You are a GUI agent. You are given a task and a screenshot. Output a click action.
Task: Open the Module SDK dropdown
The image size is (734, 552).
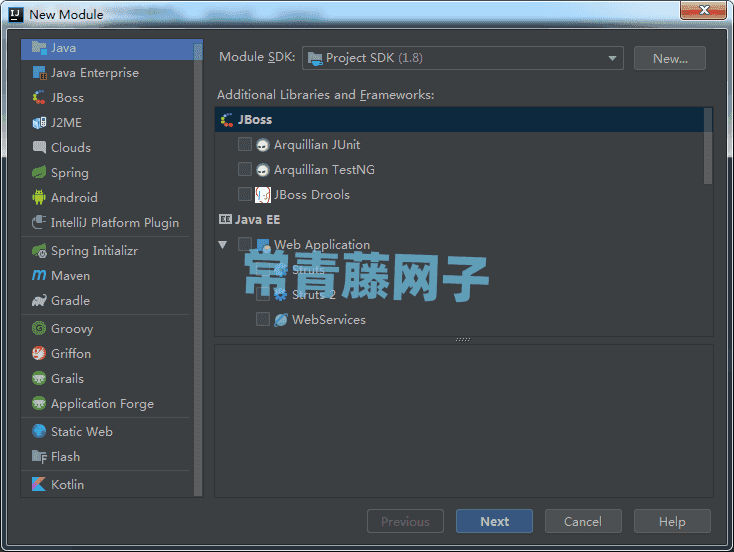tap(462, 58)
